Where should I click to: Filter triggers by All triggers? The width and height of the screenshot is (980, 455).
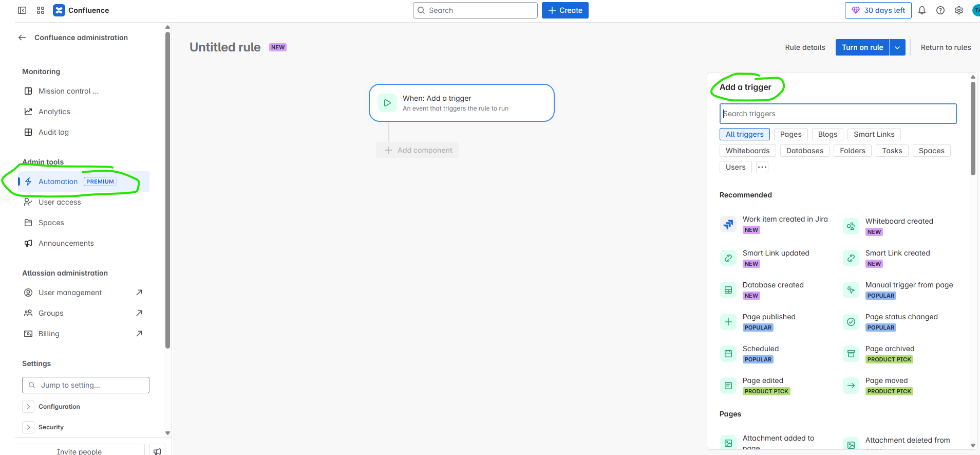pyautogui.click(x=745, y=134)
